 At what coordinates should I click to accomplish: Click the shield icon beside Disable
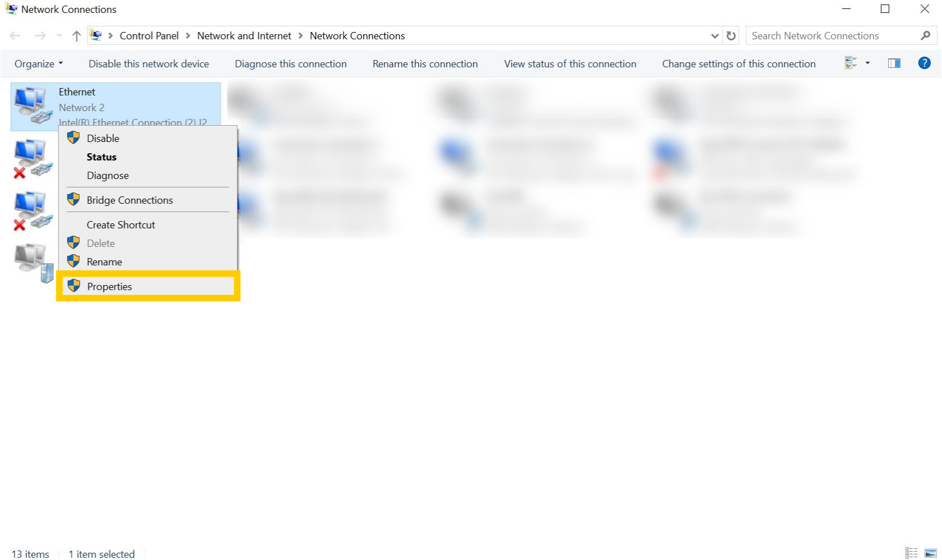tap(73, 137)
